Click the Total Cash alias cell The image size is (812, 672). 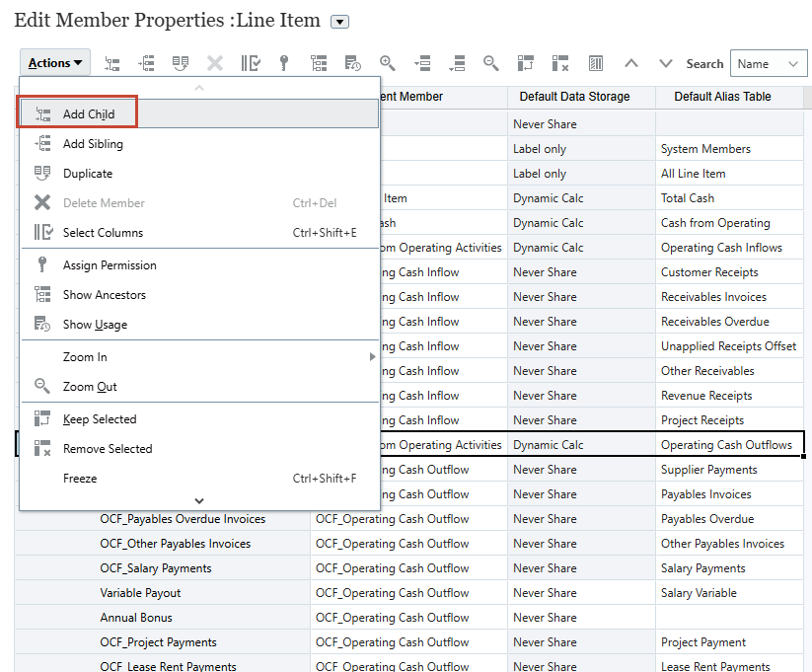coord(729,198)
